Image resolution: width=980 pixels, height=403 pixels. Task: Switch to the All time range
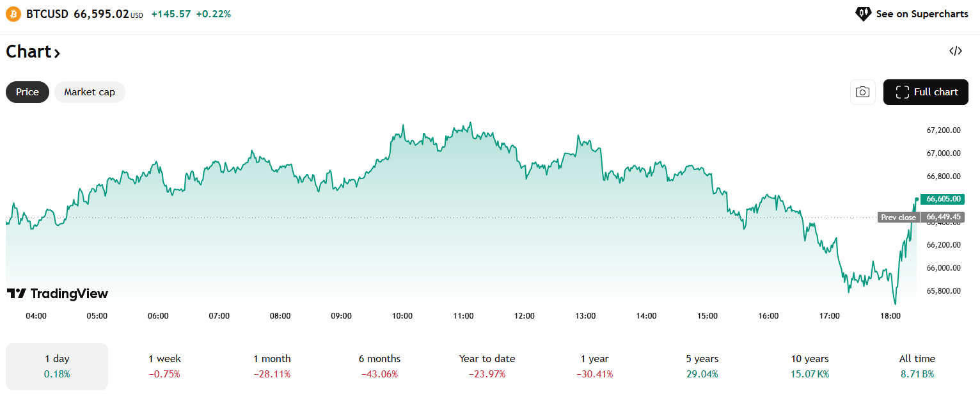[x=917, y=366]
